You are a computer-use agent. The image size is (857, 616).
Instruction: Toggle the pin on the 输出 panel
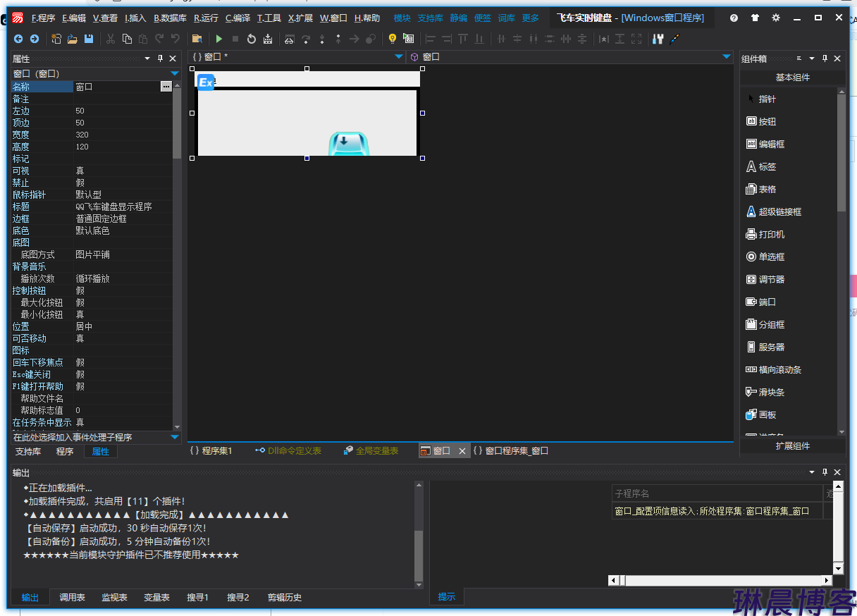point(825,472)
